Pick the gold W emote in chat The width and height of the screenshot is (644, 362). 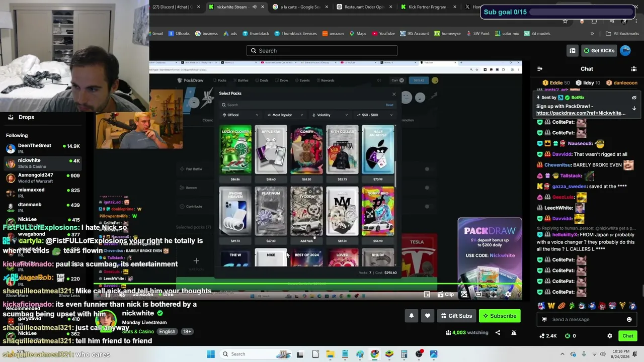point(551,305)
